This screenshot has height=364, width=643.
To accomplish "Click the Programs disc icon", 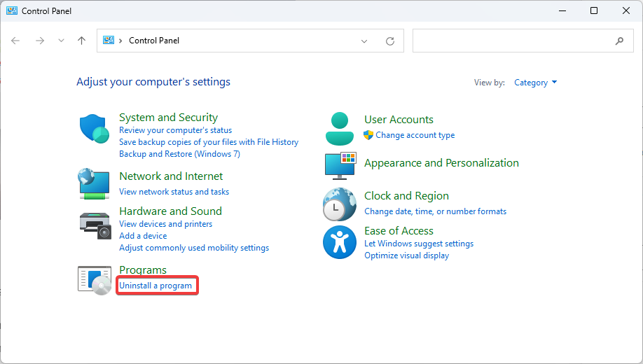I will tap(95, 281).
